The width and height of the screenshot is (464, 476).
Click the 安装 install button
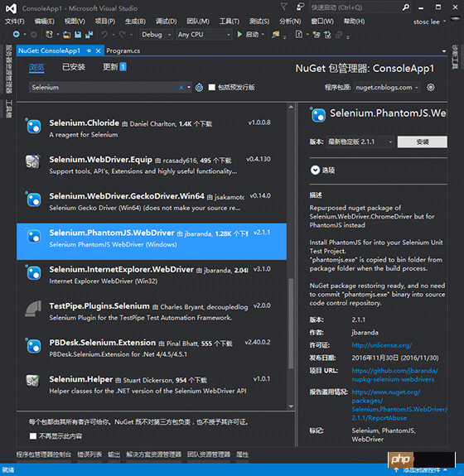[x=422, y=142]
